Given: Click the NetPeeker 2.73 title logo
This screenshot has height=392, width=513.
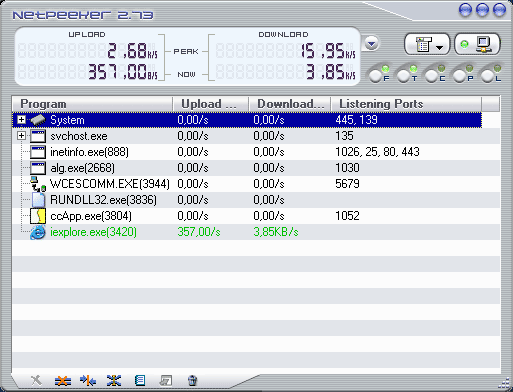Looking at the screenshot, I should pos(83,15).
